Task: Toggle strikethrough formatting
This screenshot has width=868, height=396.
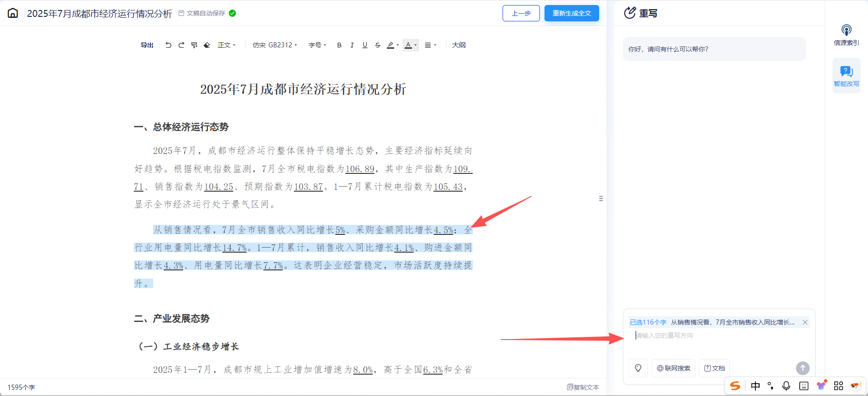Action: pos(377,45)
